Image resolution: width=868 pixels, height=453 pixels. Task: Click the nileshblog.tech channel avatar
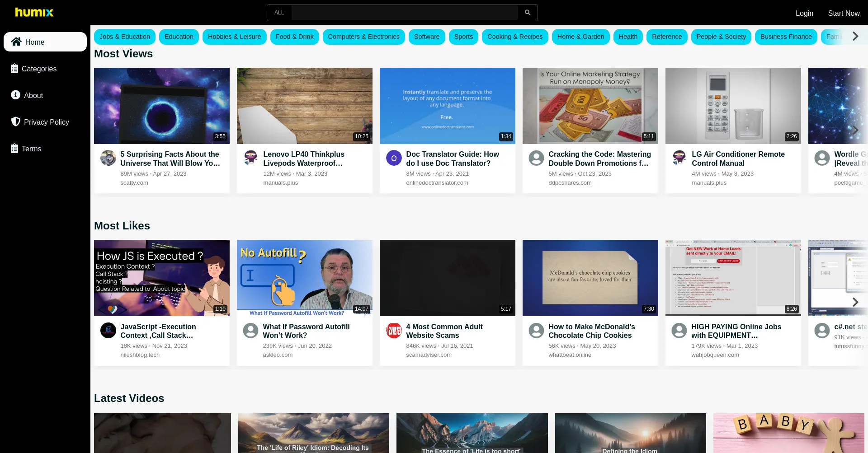pyautogui.click(x=108, y=331)
